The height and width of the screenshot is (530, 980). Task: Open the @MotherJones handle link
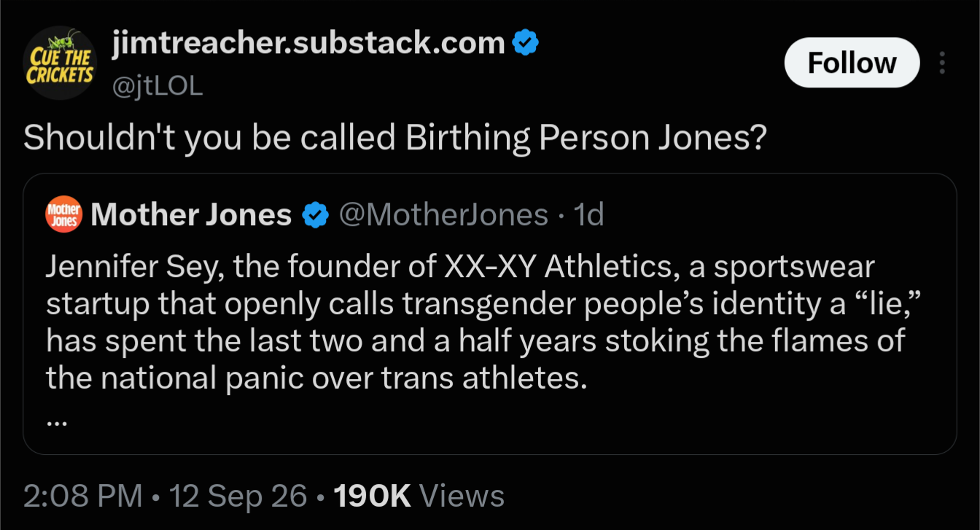point(443,215)
